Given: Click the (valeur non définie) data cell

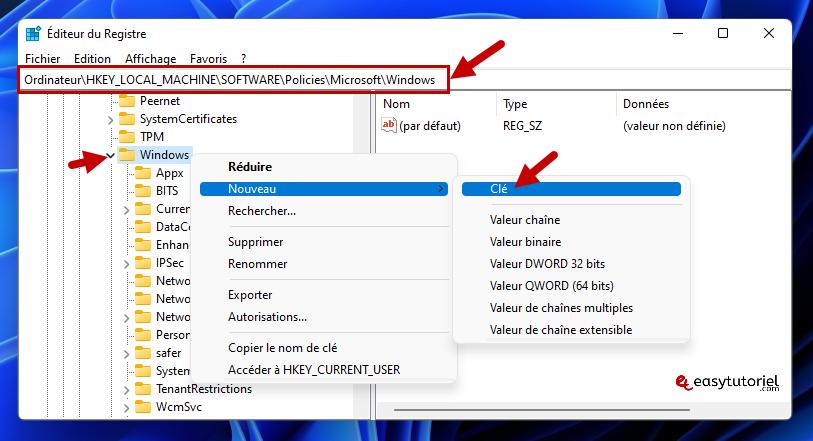Looking at the screenshot, I should 674,126.
